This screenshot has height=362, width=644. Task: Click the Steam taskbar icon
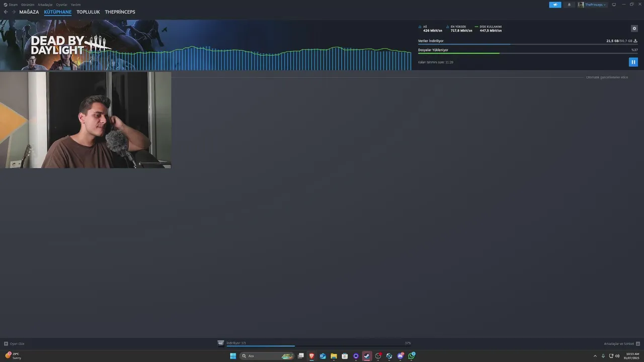pos(367,356)
